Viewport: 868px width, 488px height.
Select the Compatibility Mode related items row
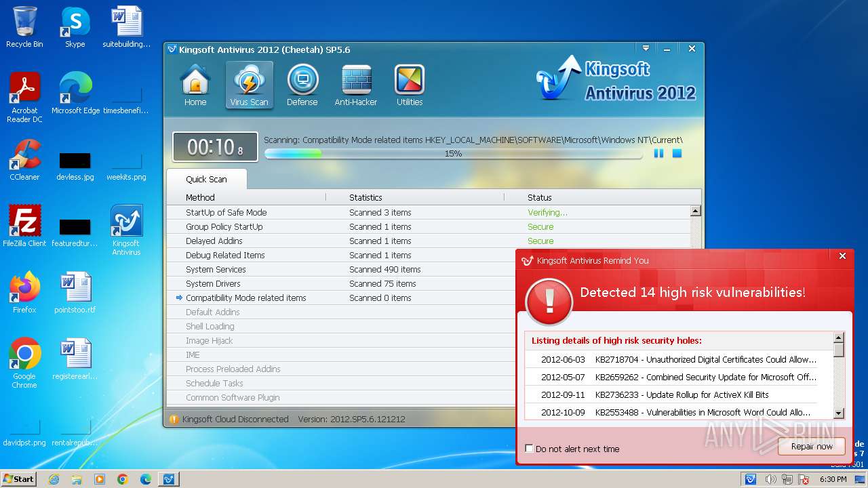(x=341, y=298)
